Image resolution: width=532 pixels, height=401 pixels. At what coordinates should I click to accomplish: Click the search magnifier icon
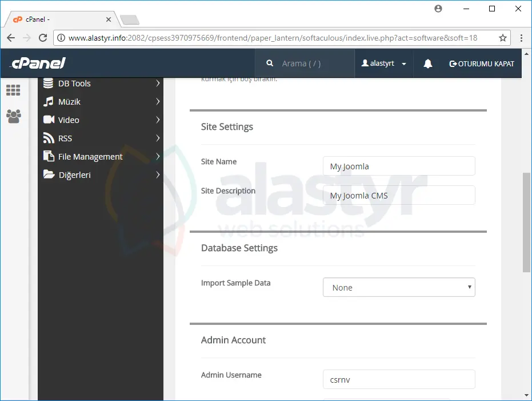point(270,63)
